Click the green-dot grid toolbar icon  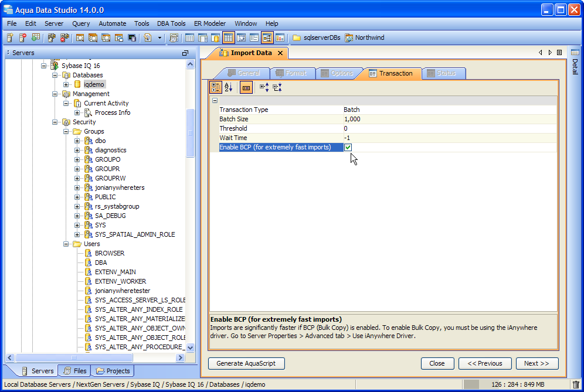coord(36,38)
